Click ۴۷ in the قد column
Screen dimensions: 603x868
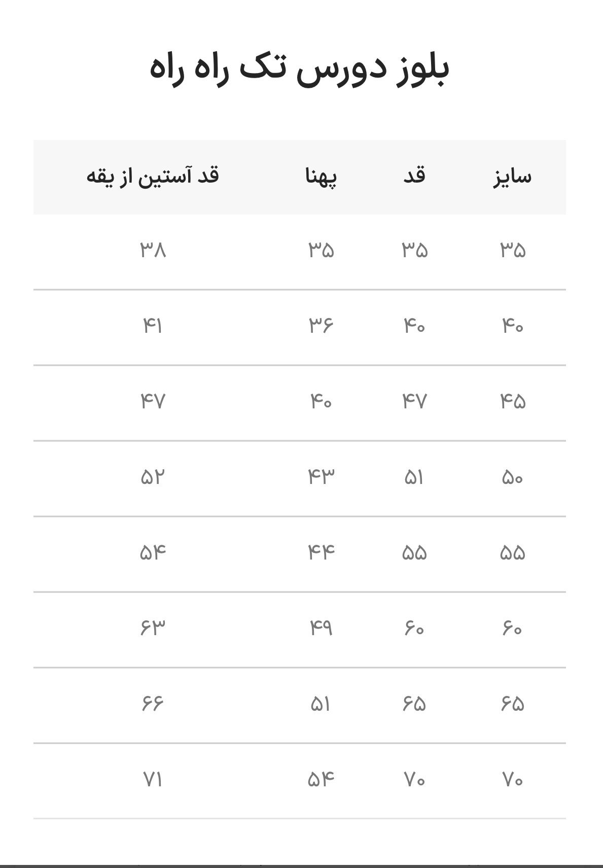coord(414,401)
